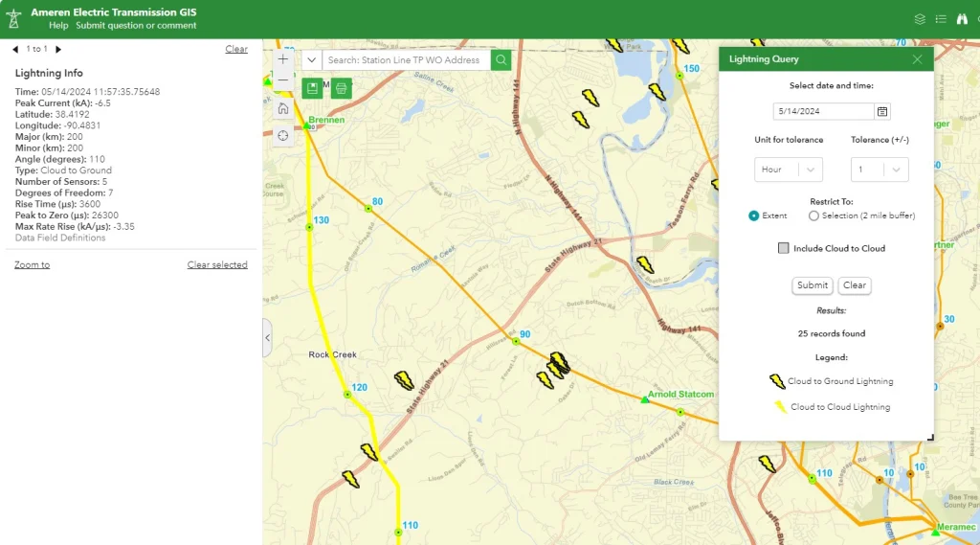
Task: Click Cloud to Ground Lightning legend entry
Action: [832, 381]
